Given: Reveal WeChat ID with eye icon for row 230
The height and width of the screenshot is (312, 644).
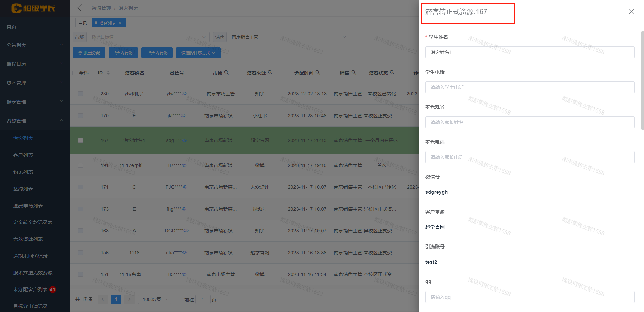Looking at the screenshot, I should (x=184, y=94).
